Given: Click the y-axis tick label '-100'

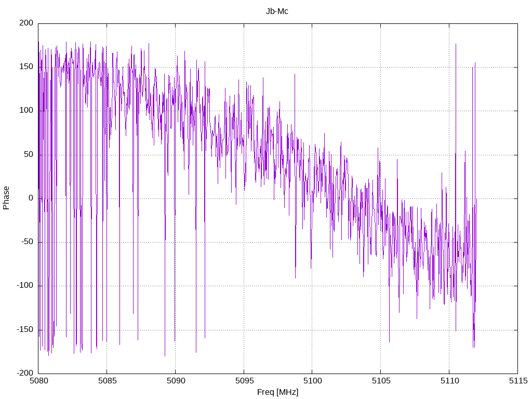Looking at the screenshot, I should [x=25, y=286].
